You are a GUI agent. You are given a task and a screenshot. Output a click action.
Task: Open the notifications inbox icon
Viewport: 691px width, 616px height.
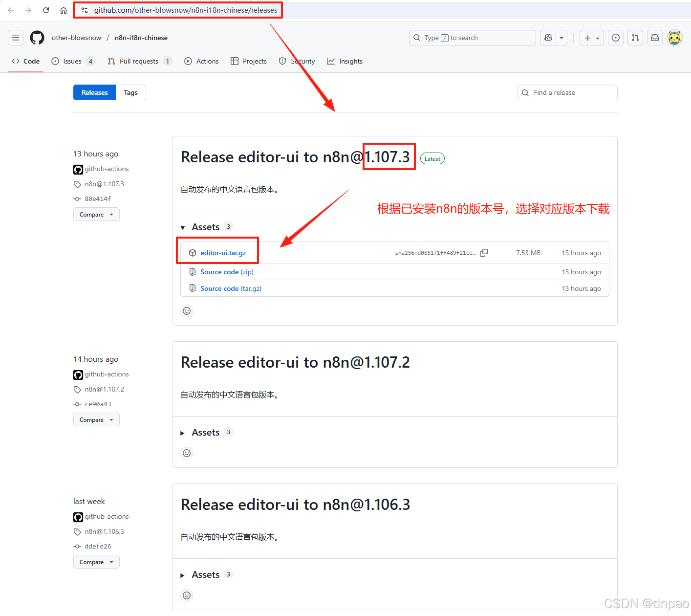click(655, 38)
